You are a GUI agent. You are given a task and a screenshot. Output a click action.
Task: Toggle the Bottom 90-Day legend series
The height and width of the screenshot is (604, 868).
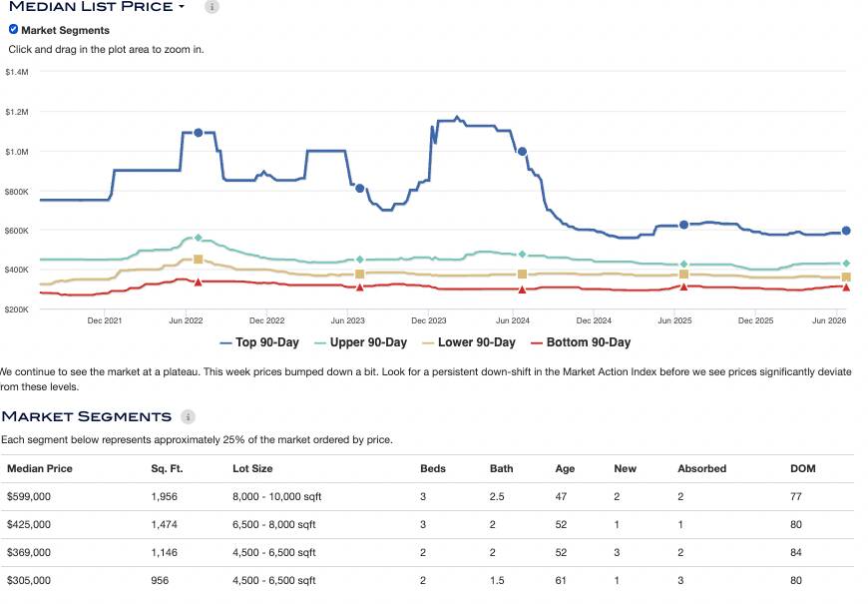click(x=581, y=342)
